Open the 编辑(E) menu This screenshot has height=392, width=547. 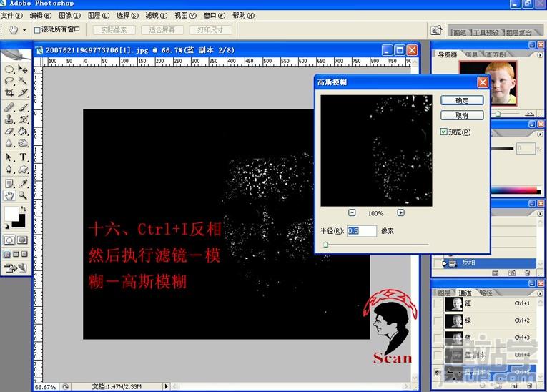point(41,15)
